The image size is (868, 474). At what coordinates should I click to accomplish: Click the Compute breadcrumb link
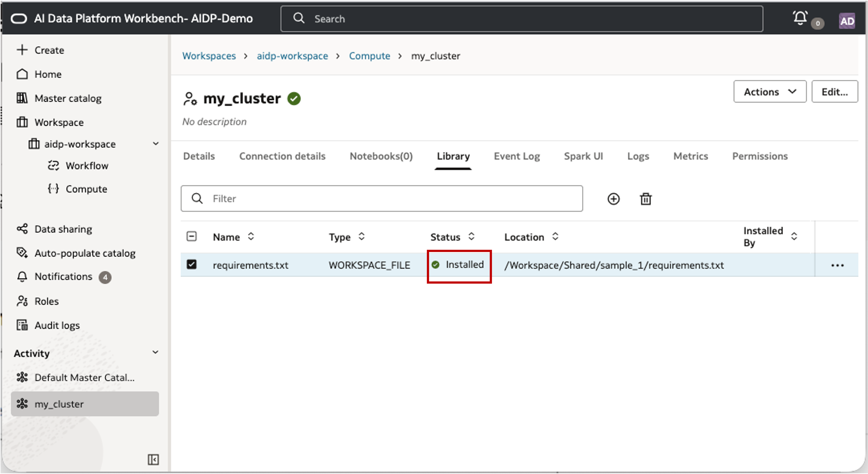[x=369, y=56]
